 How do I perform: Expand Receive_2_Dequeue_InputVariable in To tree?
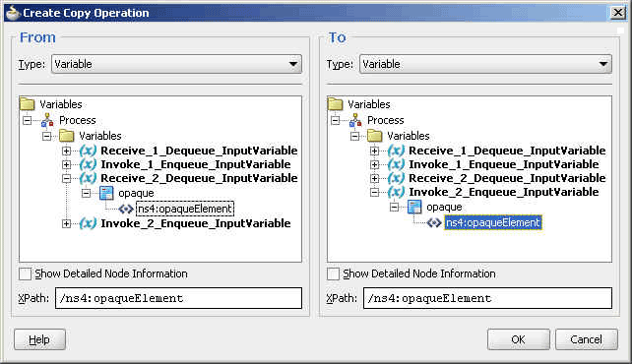point(374,178)
